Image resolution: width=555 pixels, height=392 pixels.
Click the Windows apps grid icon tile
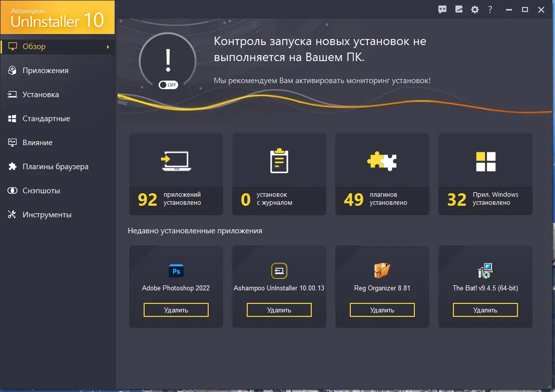coord(485,162)
